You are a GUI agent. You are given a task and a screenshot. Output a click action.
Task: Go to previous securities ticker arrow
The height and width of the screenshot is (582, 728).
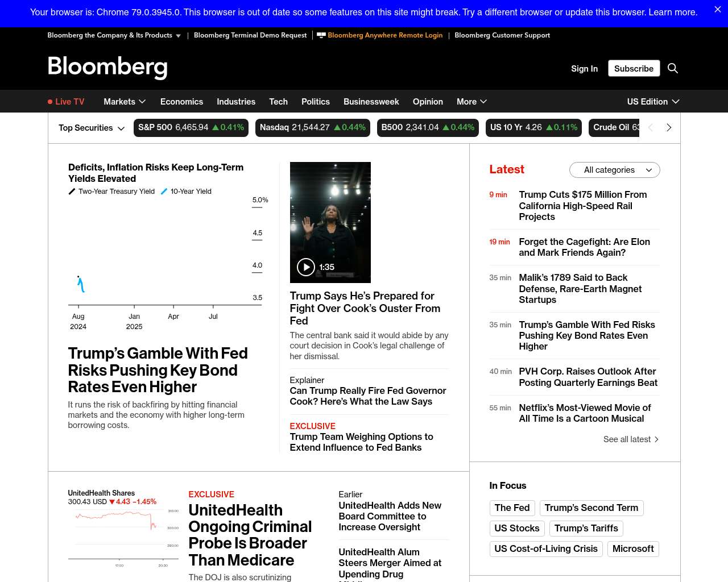[x=651, y=127]
